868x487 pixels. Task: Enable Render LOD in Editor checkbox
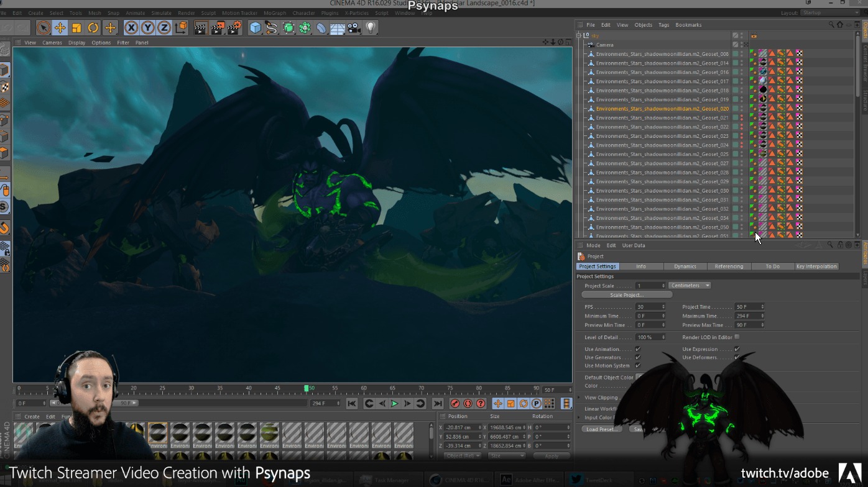737,337
